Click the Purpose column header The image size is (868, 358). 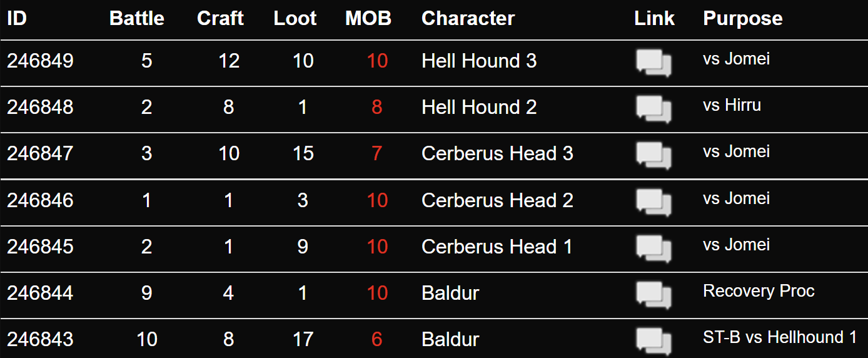[743, 19]
